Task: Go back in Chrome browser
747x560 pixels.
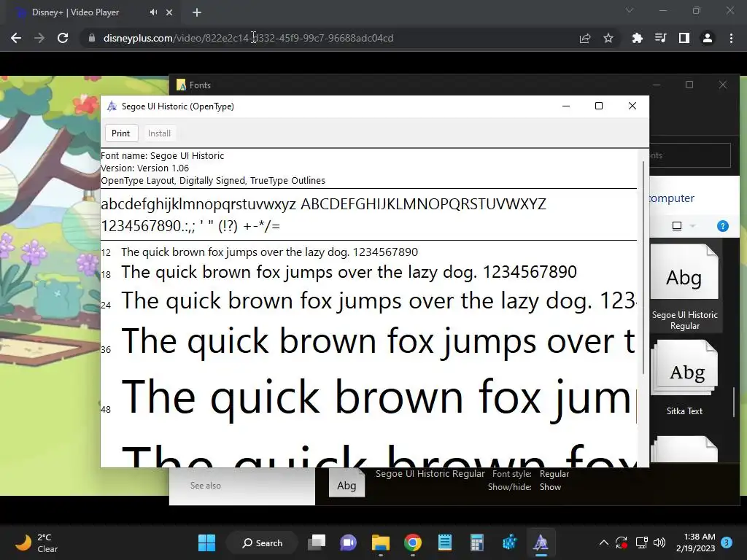Action: 16,38
